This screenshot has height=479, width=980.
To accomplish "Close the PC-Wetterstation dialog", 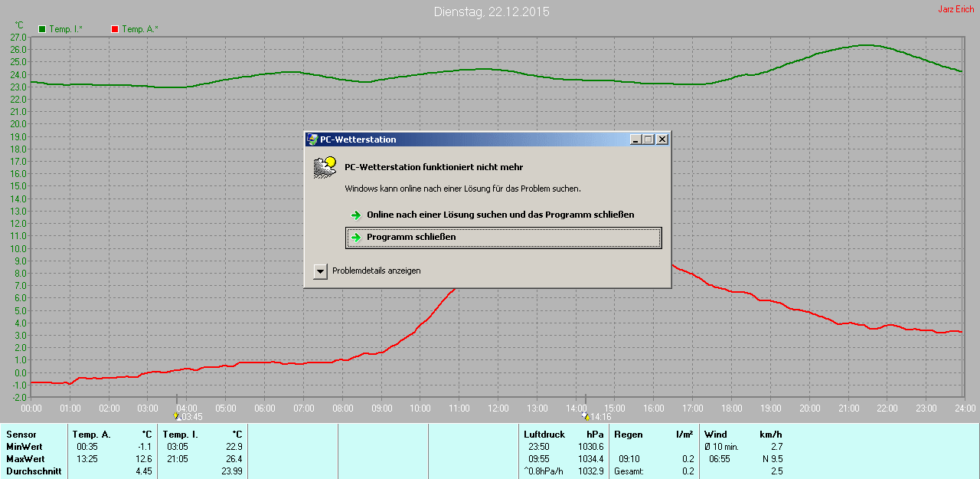I will [662, 139].
